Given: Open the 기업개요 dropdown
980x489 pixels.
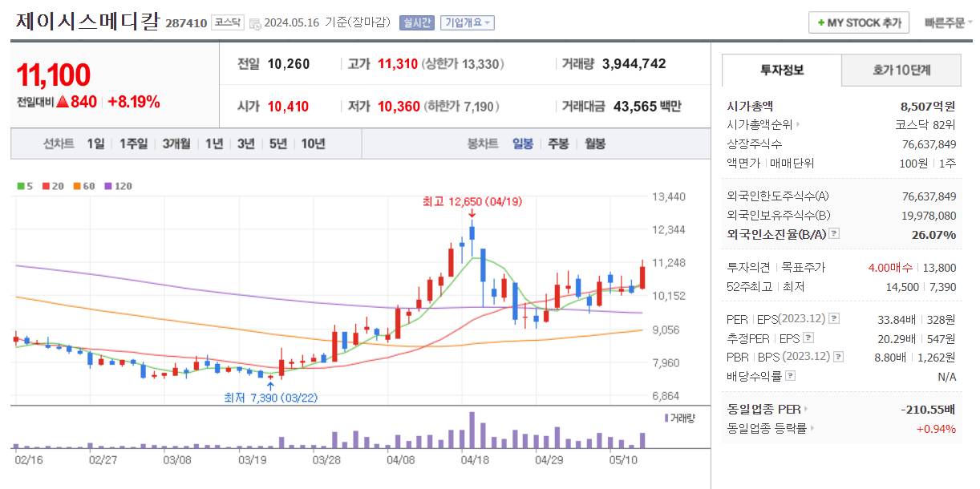Looking at the screenshot, I should pyautogui.click(x=466, y=22).
